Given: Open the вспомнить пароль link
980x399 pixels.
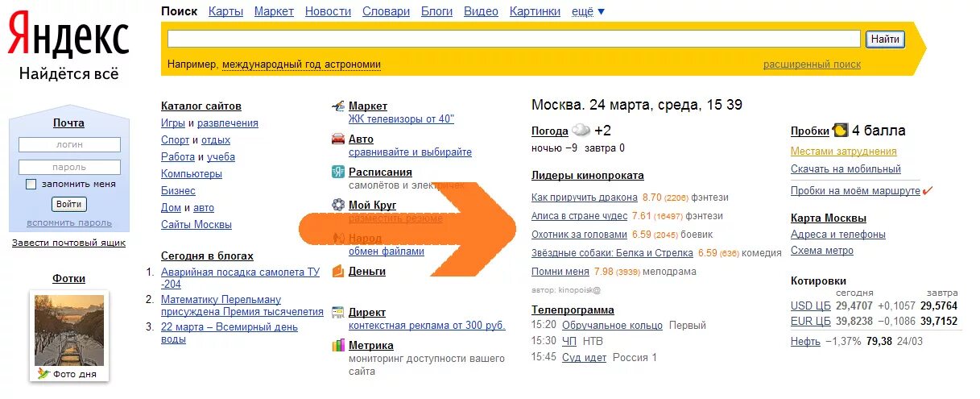Looking at the screenshot, I should [69, 222].
